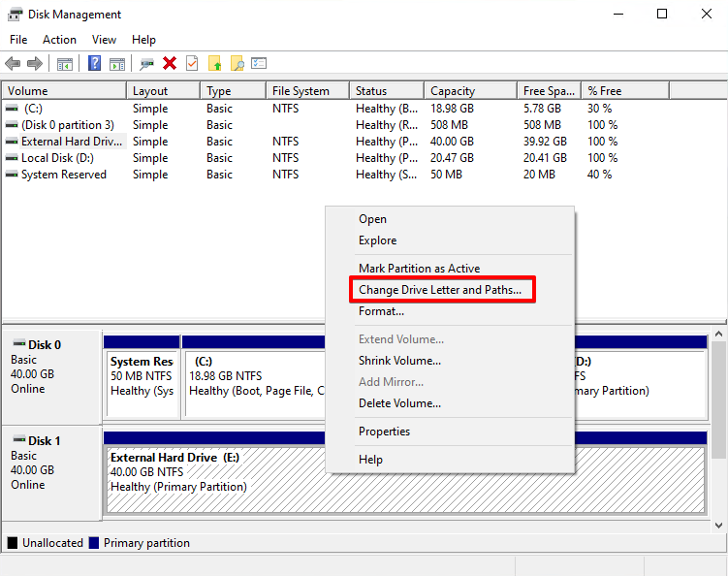The image size is (728, 576).
Task: Click the Back arrow toolbar icon
Action: coord(13,63)
